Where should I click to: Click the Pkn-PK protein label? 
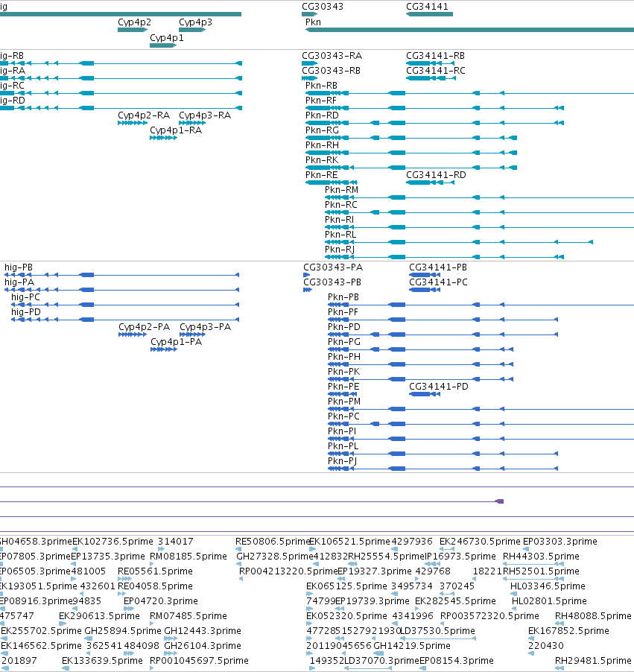[x=343, y=372]
